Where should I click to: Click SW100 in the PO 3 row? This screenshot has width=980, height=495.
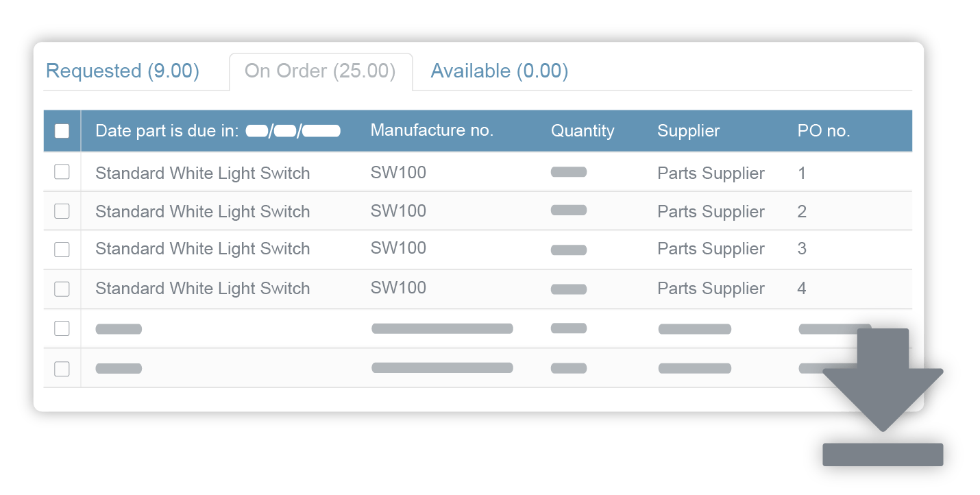click(x=398, y=248)
